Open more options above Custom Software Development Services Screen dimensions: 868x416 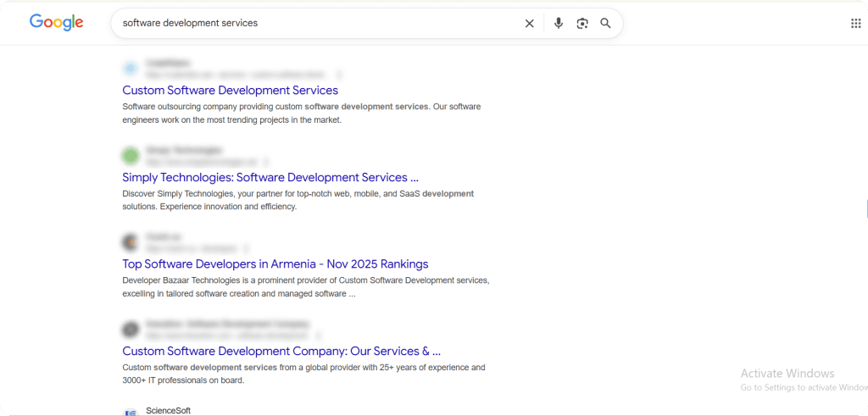(x=339, y=75)
